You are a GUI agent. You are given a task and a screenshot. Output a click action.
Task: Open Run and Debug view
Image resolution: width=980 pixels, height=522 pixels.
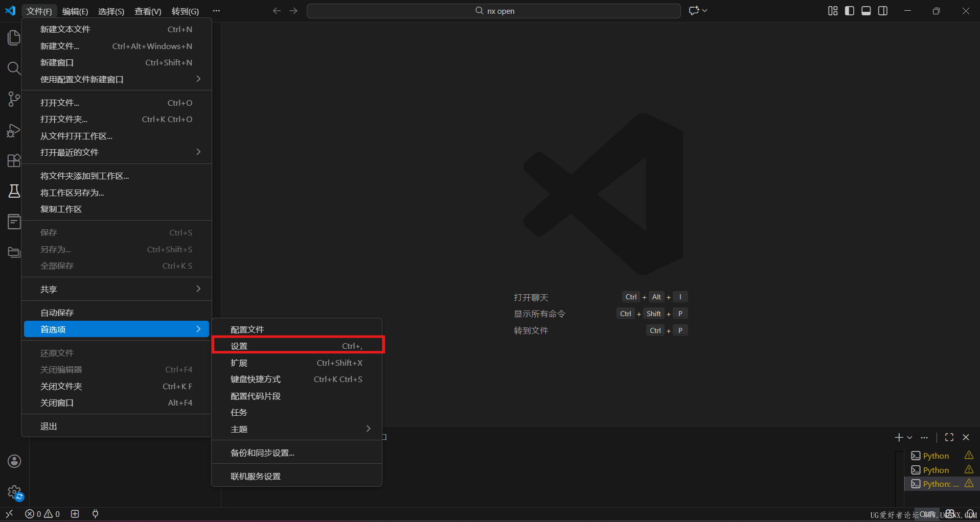coord(14,130)
